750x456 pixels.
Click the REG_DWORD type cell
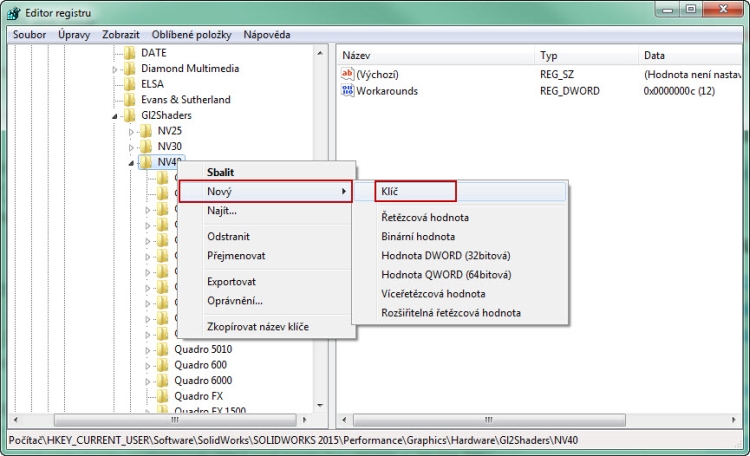click(570, 91)
